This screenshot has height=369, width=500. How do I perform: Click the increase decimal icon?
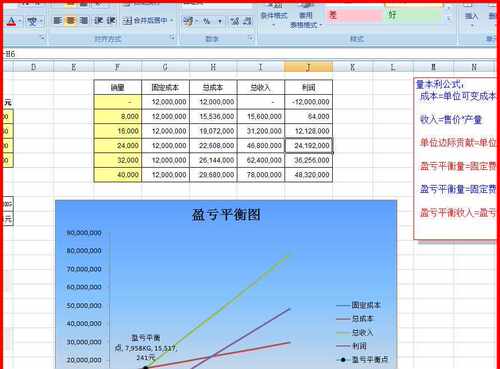(235, 21)
